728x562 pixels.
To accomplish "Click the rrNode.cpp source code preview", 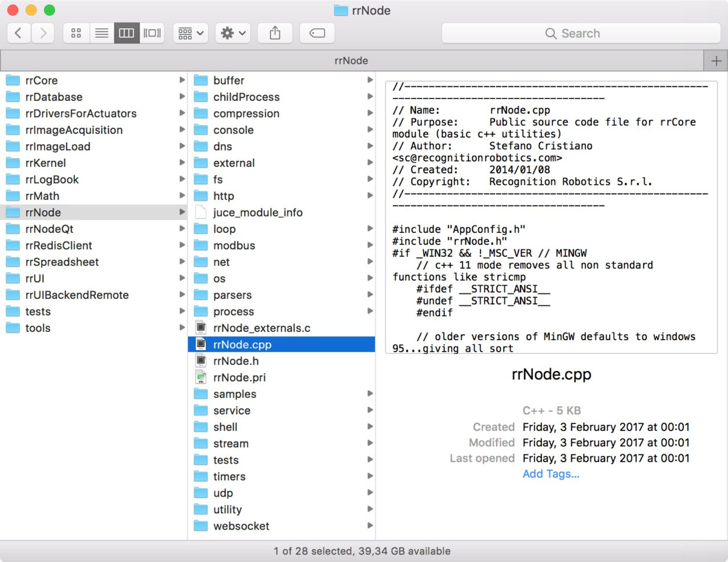I will point(551,217).
